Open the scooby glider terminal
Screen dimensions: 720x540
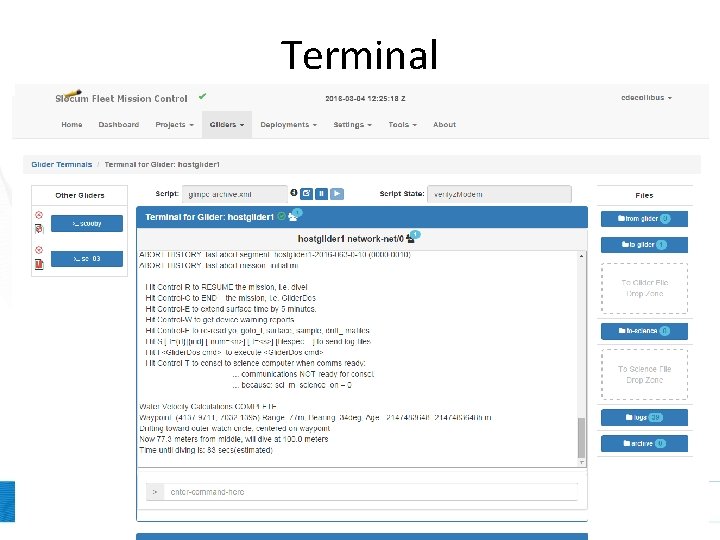(87, 224)
